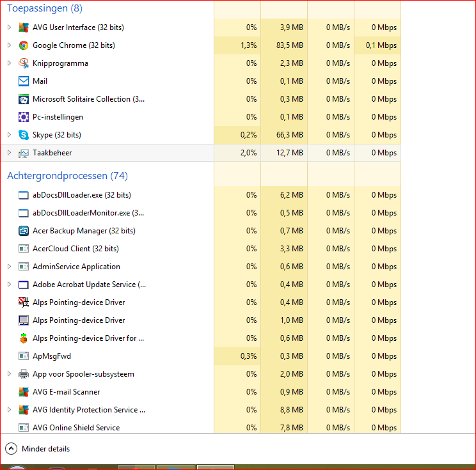Click the 1,3% CPU value for Chrome

(248, 45)
